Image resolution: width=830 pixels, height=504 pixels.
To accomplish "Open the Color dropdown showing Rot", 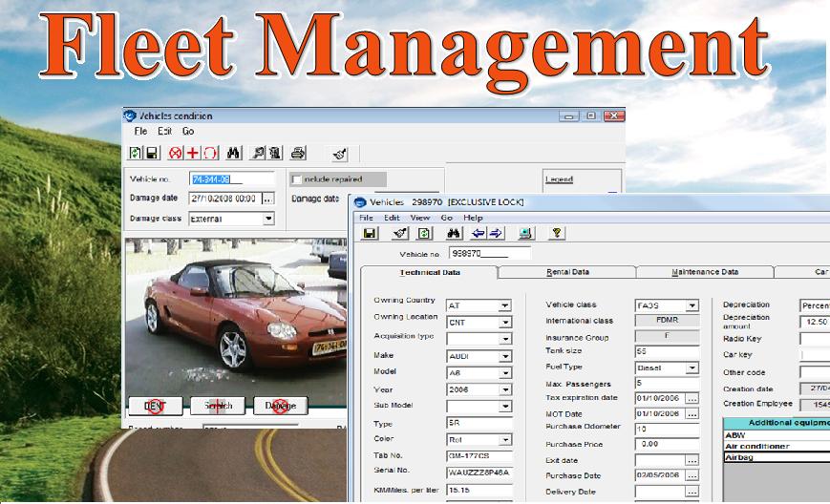I will (505, 439).
